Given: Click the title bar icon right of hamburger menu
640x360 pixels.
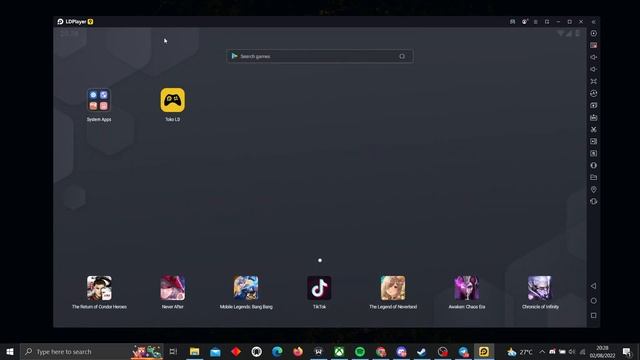Looking at the screenshot, I should click(547, 22).
